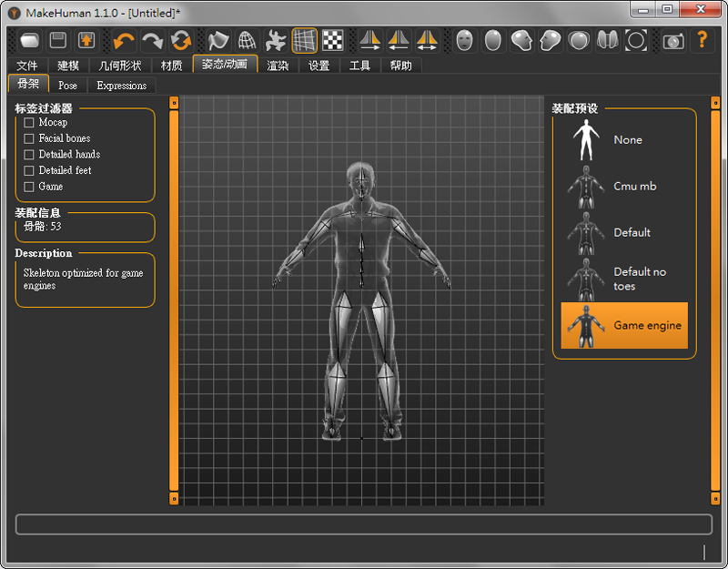Toggle the Detailed hands checkbox
This screenshot has height=569, width=728.
[x=29, y=155]
